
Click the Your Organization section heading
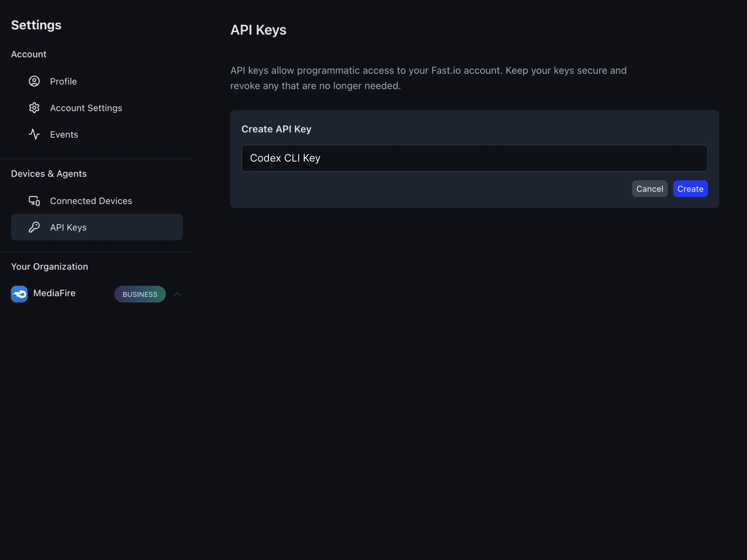pyautogui.click(x=49, y=266)
